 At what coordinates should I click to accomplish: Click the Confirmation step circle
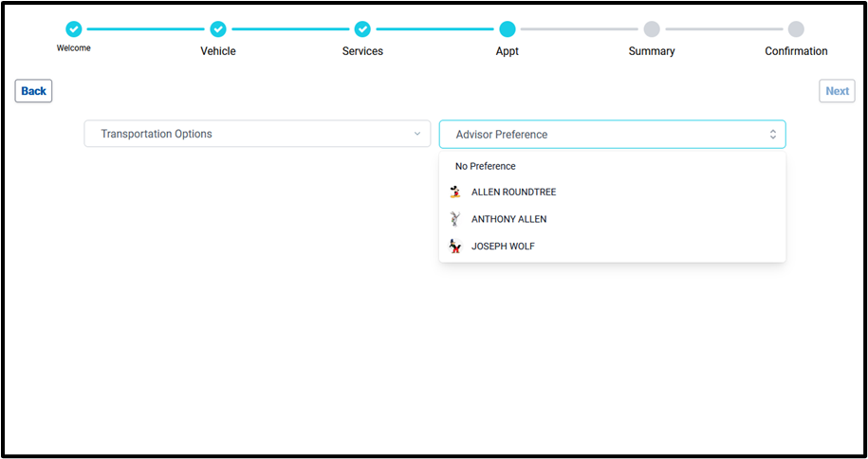(796, 29)
